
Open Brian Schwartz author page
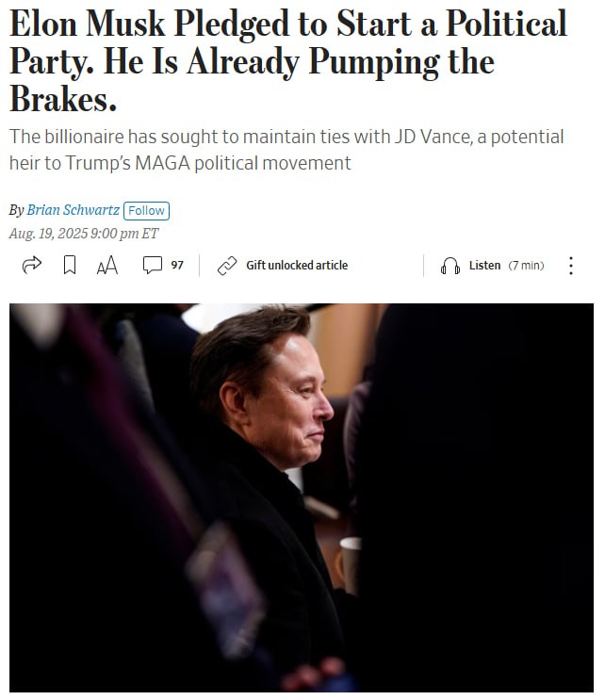(73, 210)
